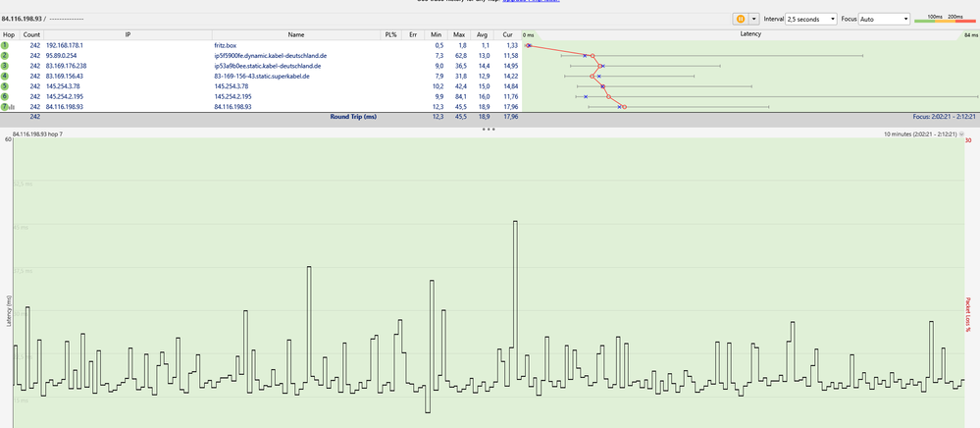The height and width of the screenshot is (428, 980).
Task: Click the upgrade link at top
Action: (532, 1)
